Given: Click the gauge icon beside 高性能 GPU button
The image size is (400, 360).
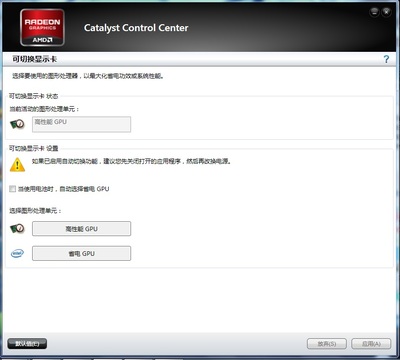Looking at the screenshot, I should coord(17,229).
